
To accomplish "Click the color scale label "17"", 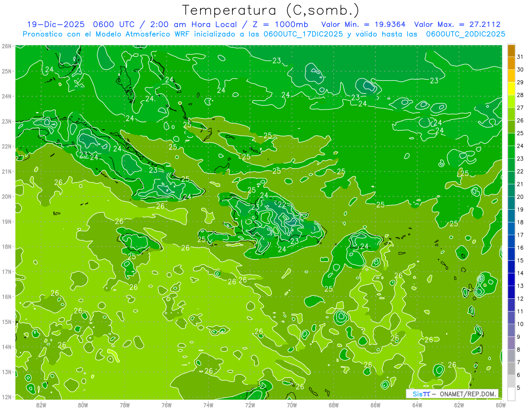I will [520, 235].
